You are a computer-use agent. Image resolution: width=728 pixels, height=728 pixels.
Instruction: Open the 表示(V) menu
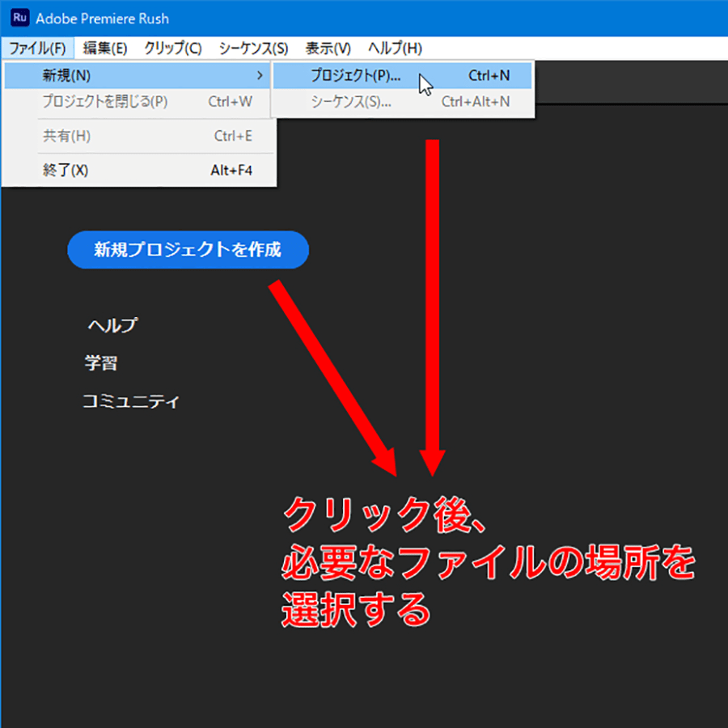(x=328, y=49)
